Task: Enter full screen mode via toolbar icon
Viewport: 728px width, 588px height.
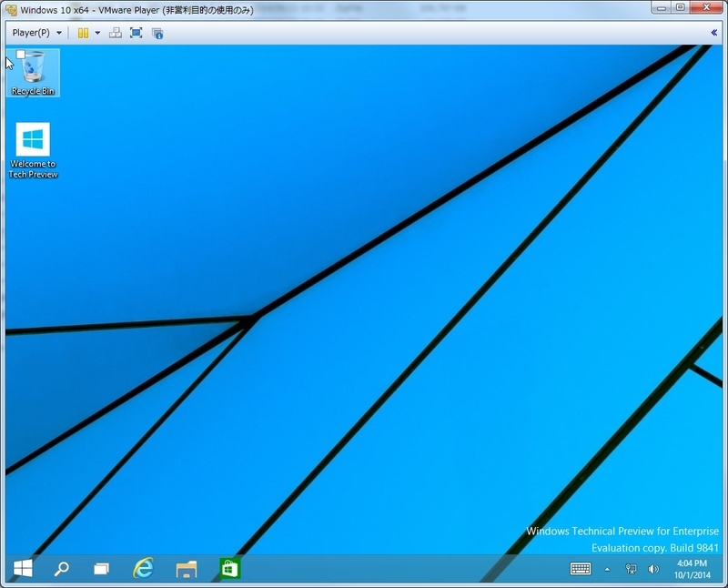Action: click(136, 33)
